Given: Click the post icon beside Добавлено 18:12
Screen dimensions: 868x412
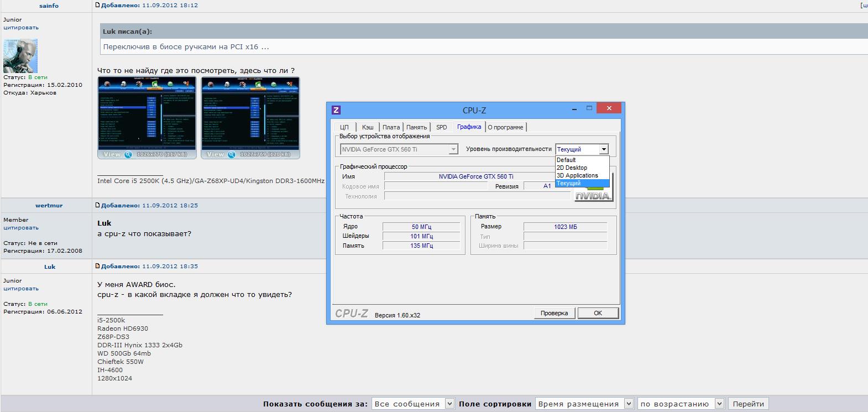Looking at the screenshot, I should coord(98,5).
